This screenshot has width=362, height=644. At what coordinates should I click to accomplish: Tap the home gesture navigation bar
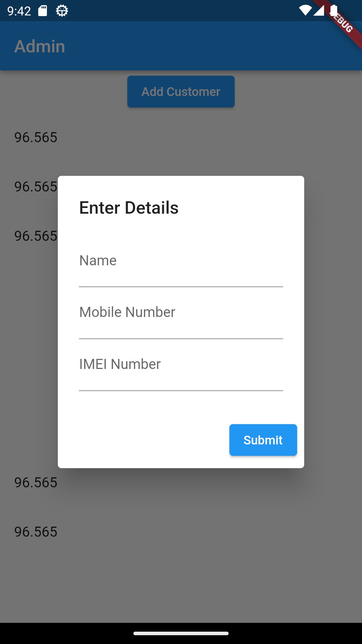tap(181, 632)
